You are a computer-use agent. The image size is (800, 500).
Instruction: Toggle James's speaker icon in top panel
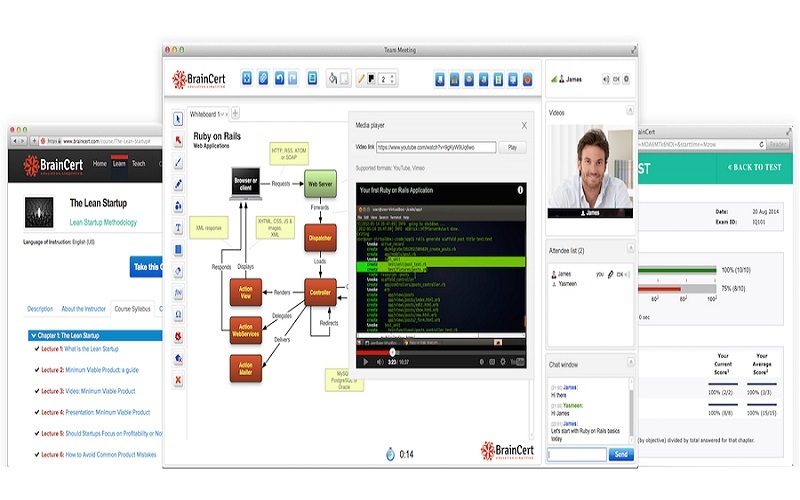point(606,79)
